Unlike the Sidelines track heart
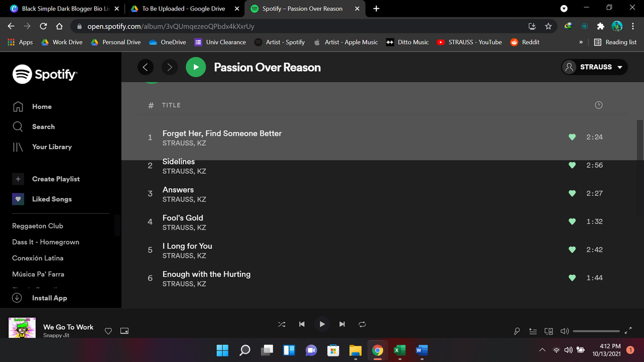The image size is (644, 362). tap(572, 165)
